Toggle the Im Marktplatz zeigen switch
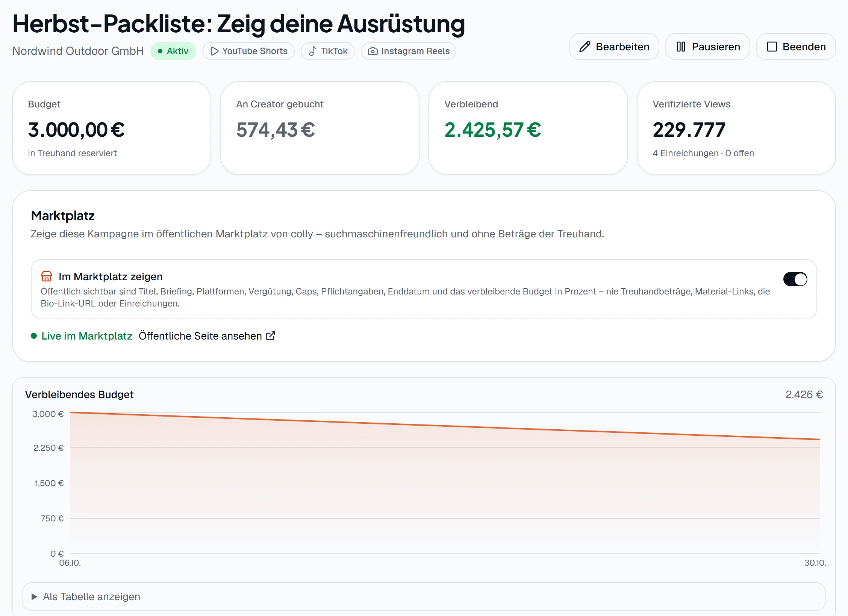 (x=795, y=279)
